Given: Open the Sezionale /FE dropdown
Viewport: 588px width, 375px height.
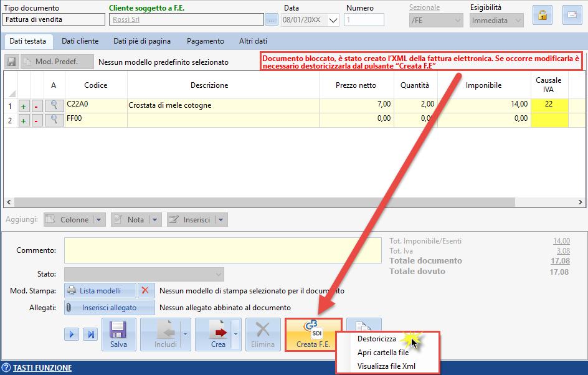Looking at the screenshot, I should click(x=457, y=21).
